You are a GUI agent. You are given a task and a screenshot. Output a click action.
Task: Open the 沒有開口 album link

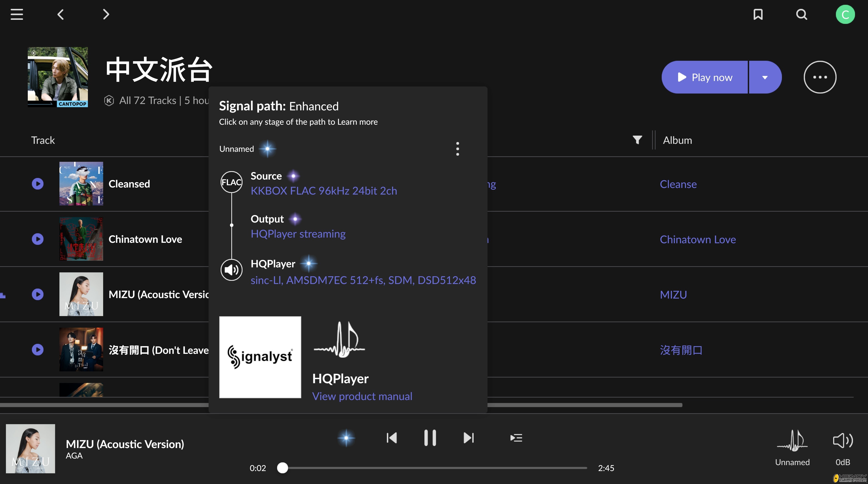[x=681, y=350]
